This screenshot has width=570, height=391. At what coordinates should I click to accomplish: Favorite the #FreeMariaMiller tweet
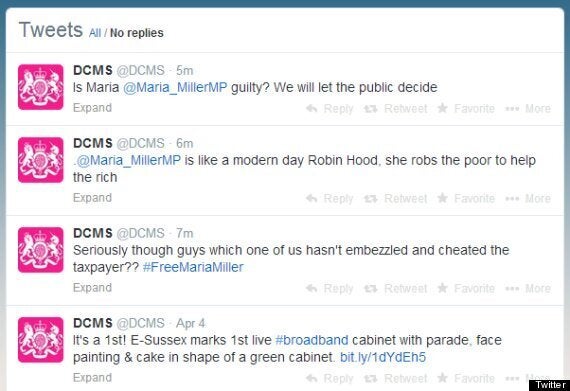(466, 288)
